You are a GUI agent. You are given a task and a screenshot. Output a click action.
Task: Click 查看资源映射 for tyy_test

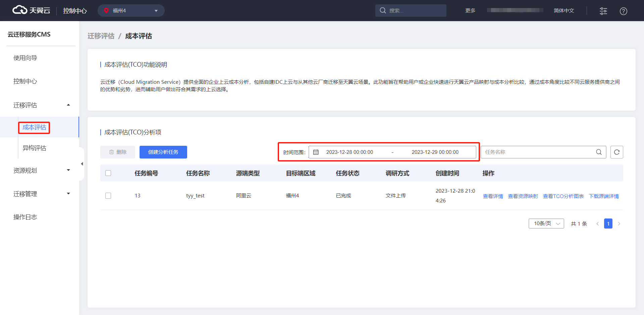(523, 196)
